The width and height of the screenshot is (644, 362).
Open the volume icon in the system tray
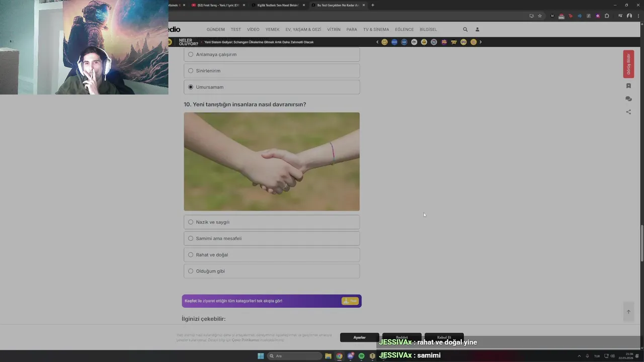click(612, 356)
